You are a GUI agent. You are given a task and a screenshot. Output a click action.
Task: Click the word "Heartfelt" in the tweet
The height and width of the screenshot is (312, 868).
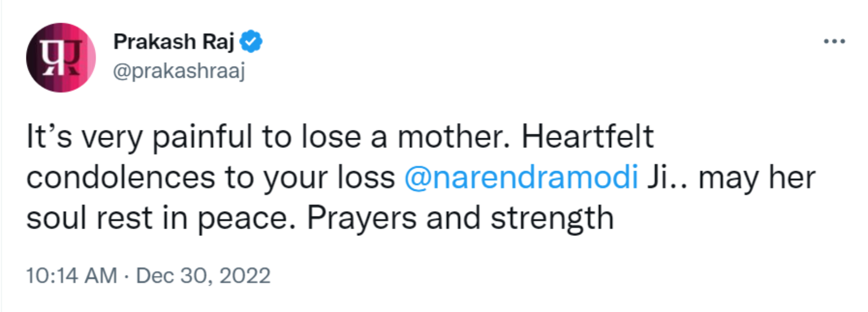(587, 137)
